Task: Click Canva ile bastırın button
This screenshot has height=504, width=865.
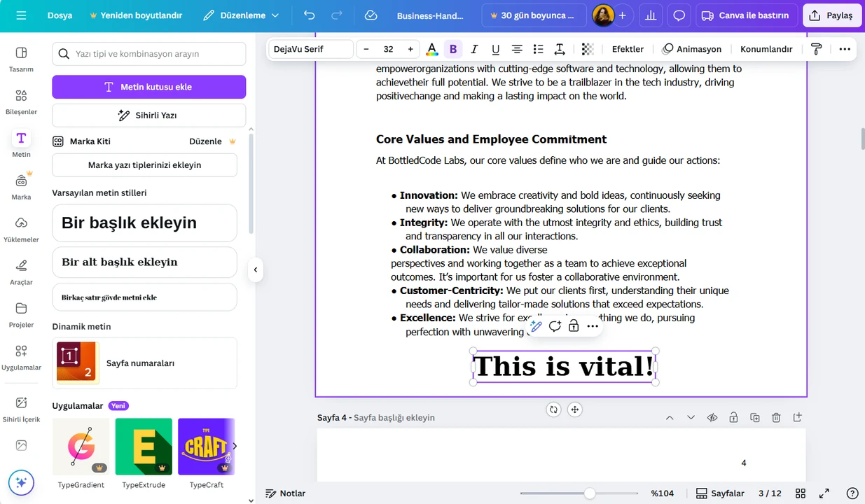Action: point(746,15)
